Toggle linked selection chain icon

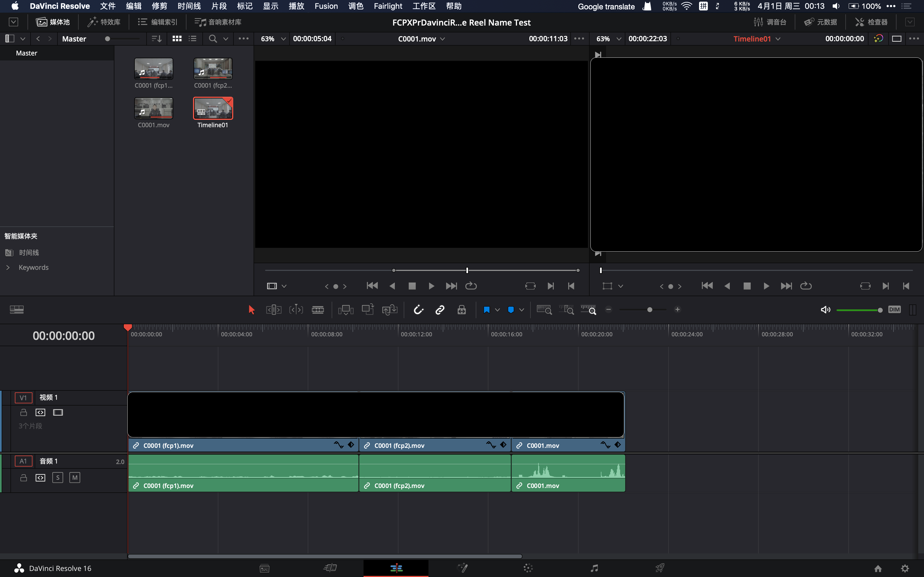[440, 310]
